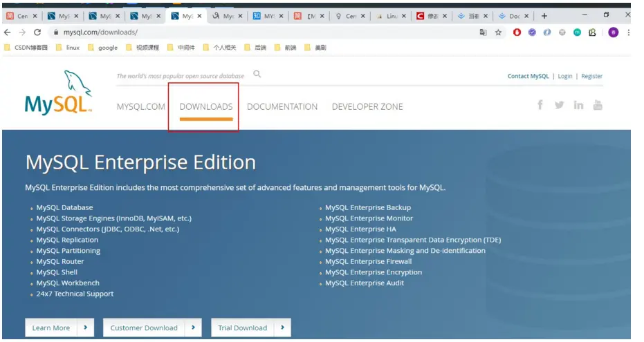Screen dimensions: 644x342
Task: Click 'MySQL Enterprise Monitor' list item
Action: coord(369,218)
